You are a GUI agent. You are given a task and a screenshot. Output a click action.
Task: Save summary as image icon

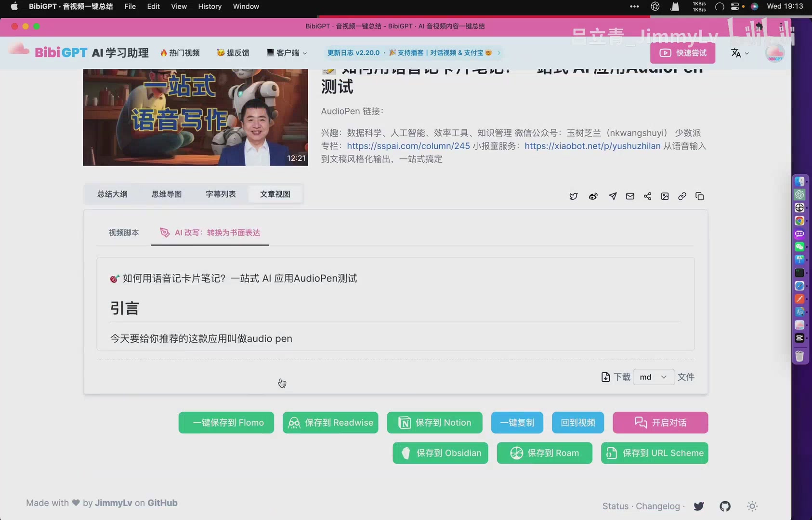point(665,196)
